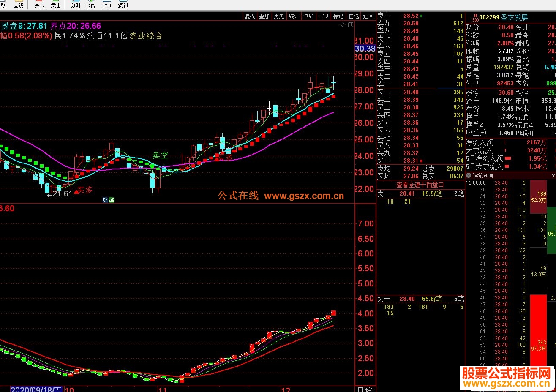
Task: Click 总买 value 8537
Action: tap(457, 176)
